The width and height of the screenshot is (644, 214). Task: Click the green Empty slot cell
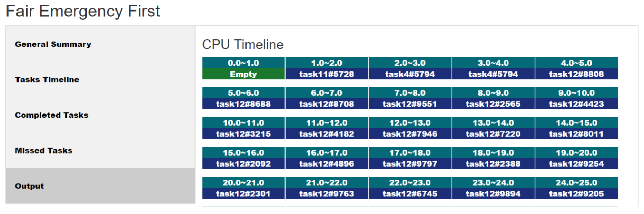click(x=243, y=74)
